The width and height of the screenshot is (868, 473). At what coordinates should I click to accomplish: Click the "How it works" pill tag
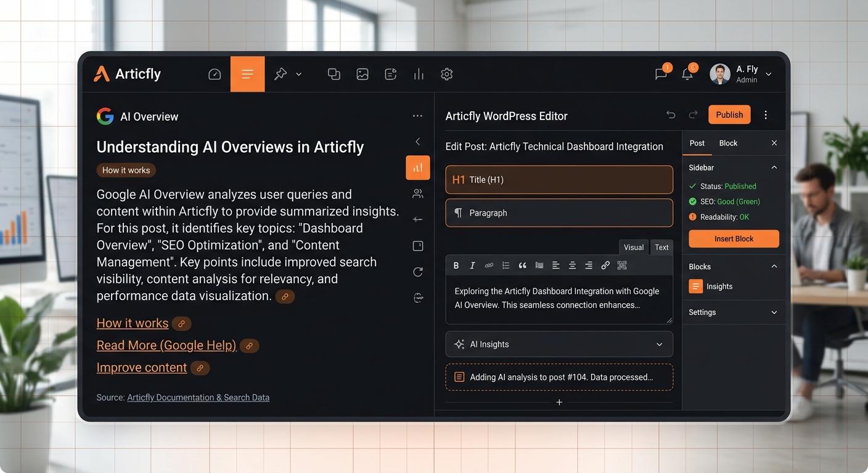[x=126, y=170]
